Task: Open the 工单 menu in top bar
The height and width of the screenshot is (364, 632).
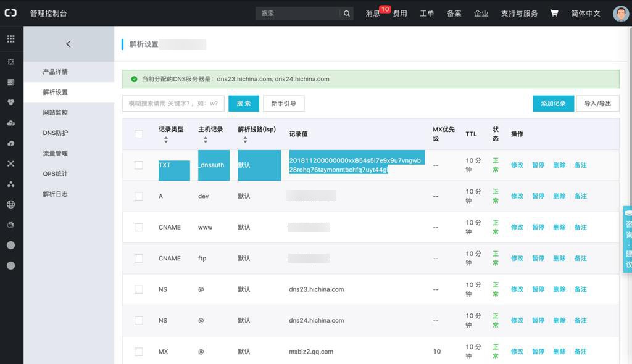Action: (427, 14)
